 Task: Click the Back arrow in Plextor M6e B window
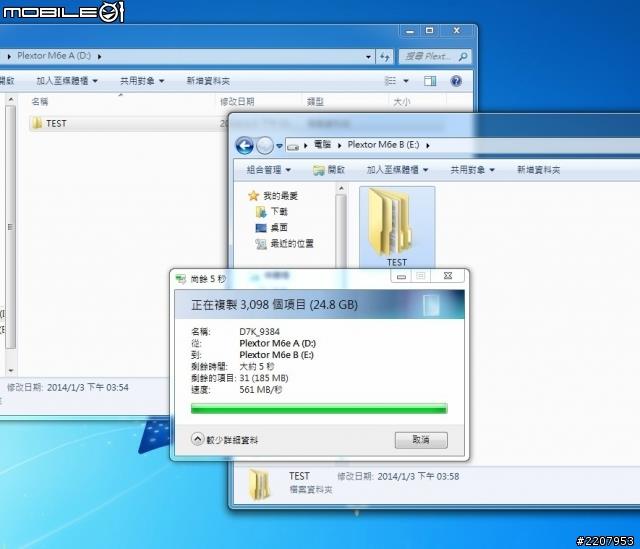point(244,145)
